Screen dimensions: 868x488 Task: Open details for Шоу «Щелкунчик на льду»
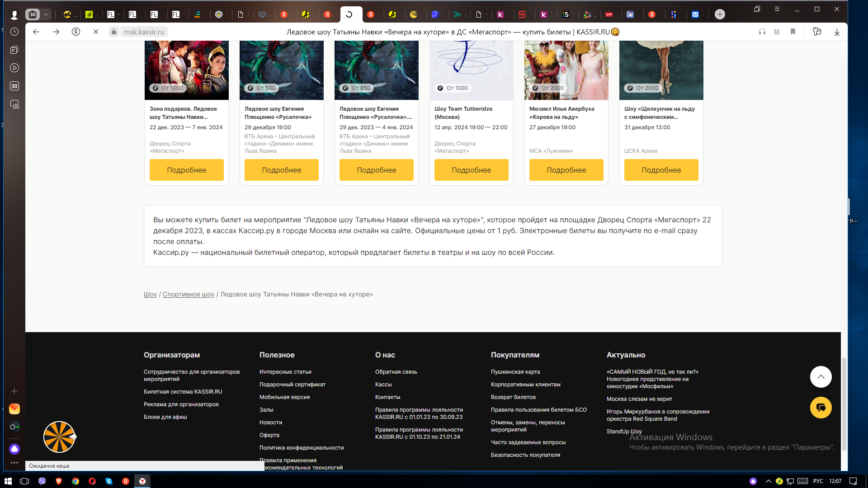click(x=661, y=170)
